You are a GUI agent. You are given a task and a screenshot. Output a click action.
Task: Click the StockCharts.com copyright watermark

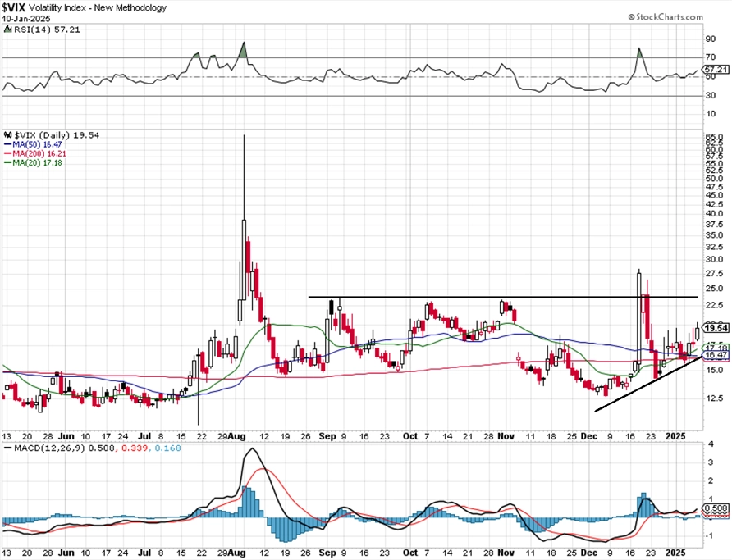666,17
